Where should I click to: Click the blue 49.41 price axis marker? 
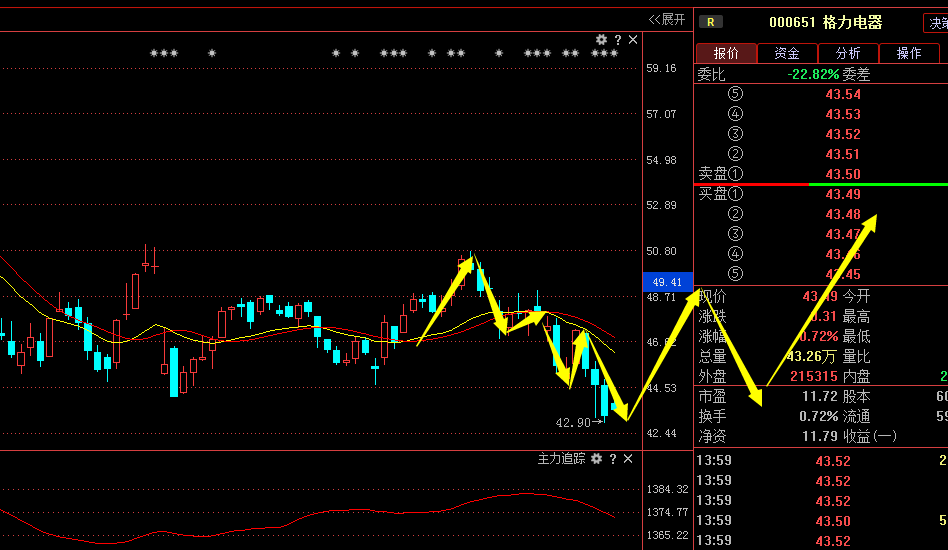tap(663, 281)
